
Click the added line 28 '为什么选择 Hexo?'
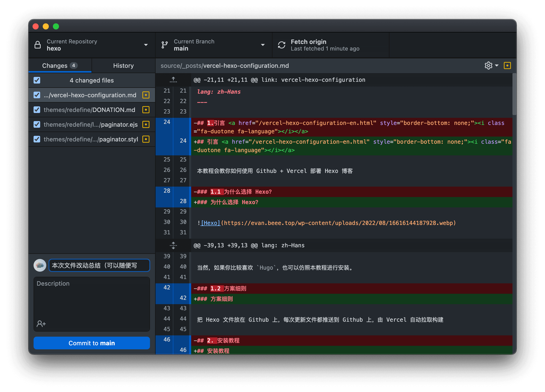pos(352,202)
